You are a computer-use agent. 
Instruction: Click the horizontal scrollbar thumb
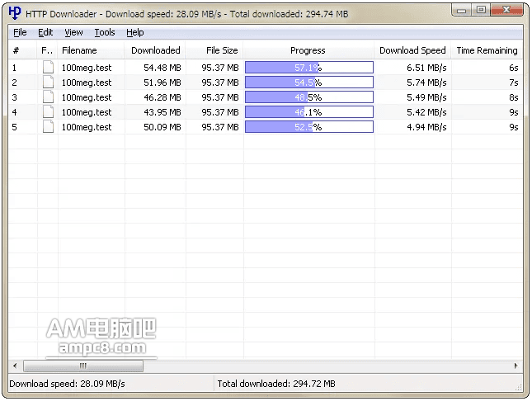pos(83,366)
